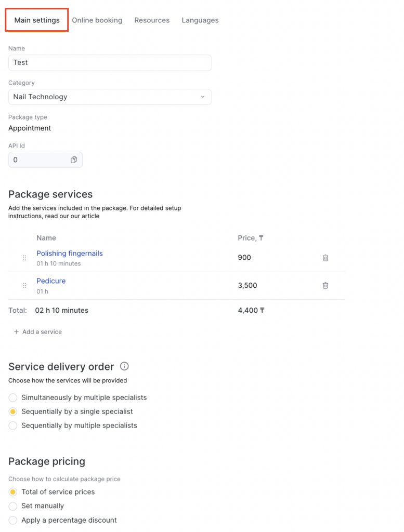
Task: Show Service delivery order info tooltip
Action: pos(124,366)
